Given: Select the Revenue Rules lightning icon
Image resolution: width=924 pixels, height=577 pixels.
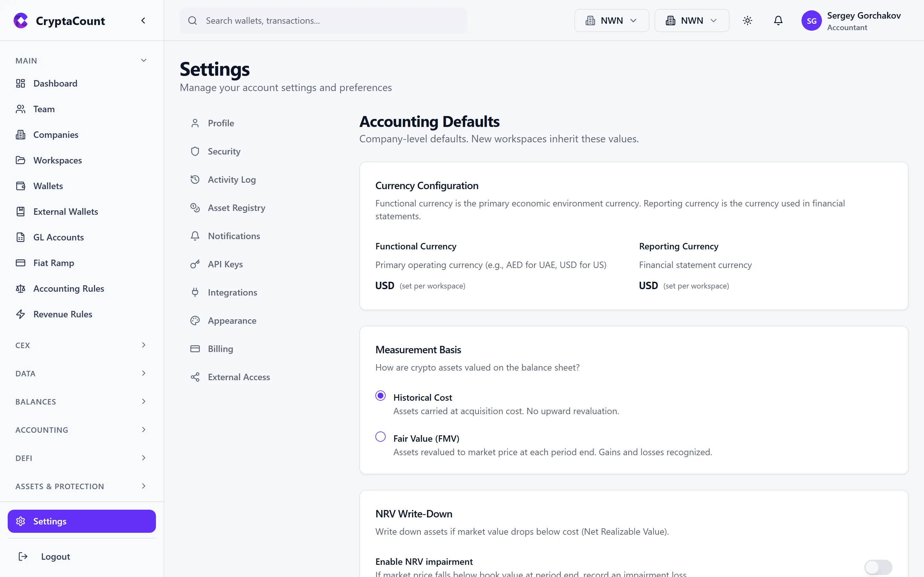Looking at the screenshot, I should point(21,314).
